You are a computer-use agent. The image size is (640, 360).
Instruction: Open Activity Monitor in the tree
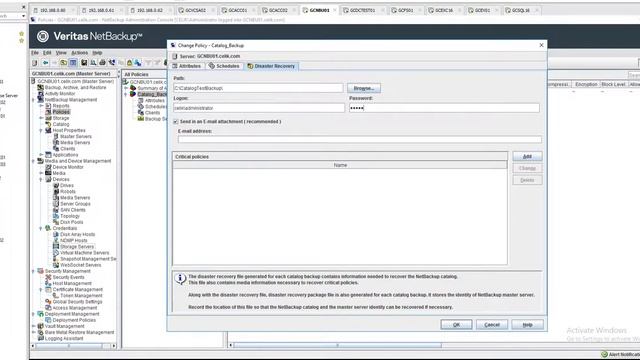[x=60, y=93]
